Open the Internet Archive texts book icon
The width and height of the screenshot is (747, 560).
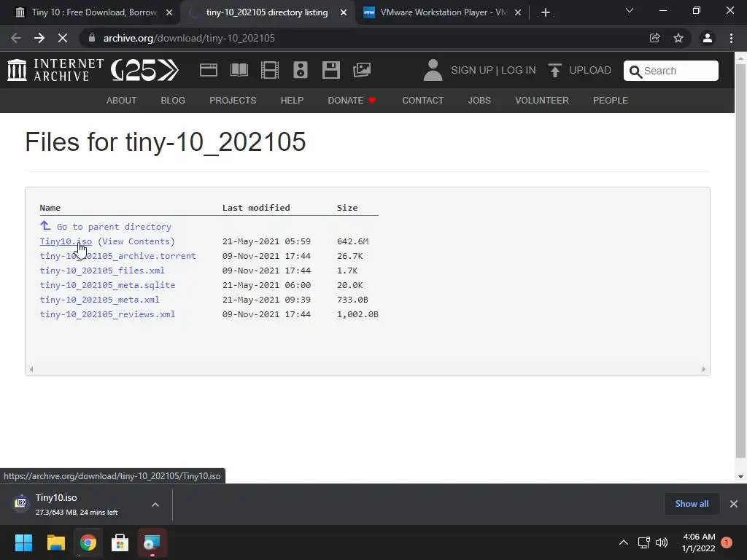[x=239, y=70]
